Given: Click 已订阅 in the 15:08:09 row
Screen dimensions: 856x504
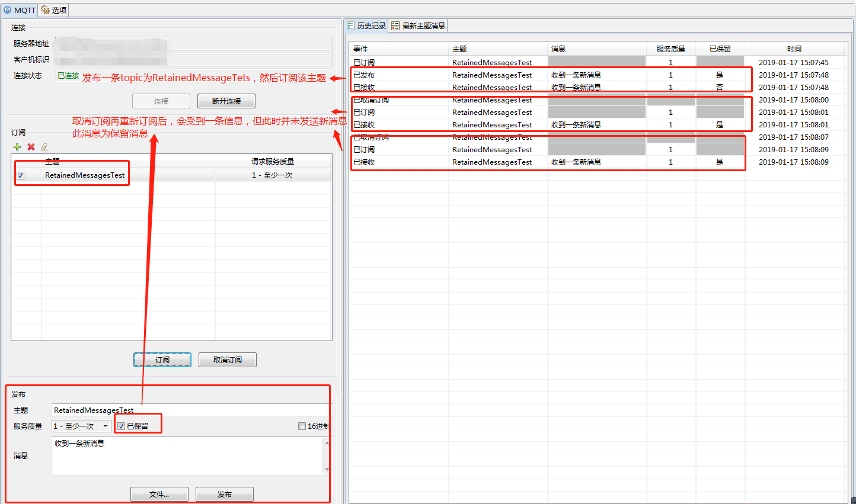Looking at the screenshot, I should 364,149.
